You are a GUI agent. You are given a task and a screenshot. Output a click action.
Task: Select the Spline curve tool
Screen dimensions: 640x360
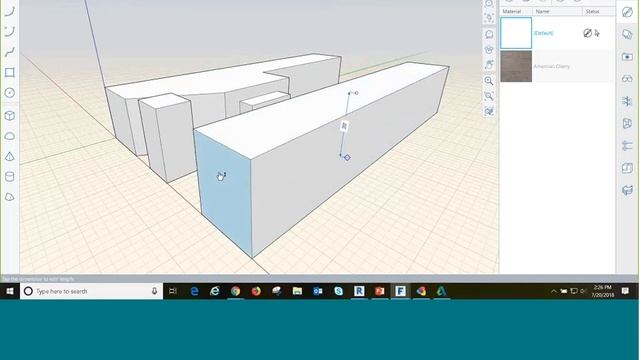click(x=10, y=52)
